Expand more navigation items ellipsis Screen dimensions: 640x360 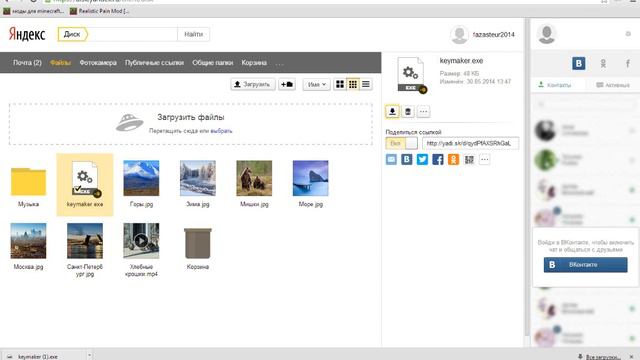[x=279, y=63]
